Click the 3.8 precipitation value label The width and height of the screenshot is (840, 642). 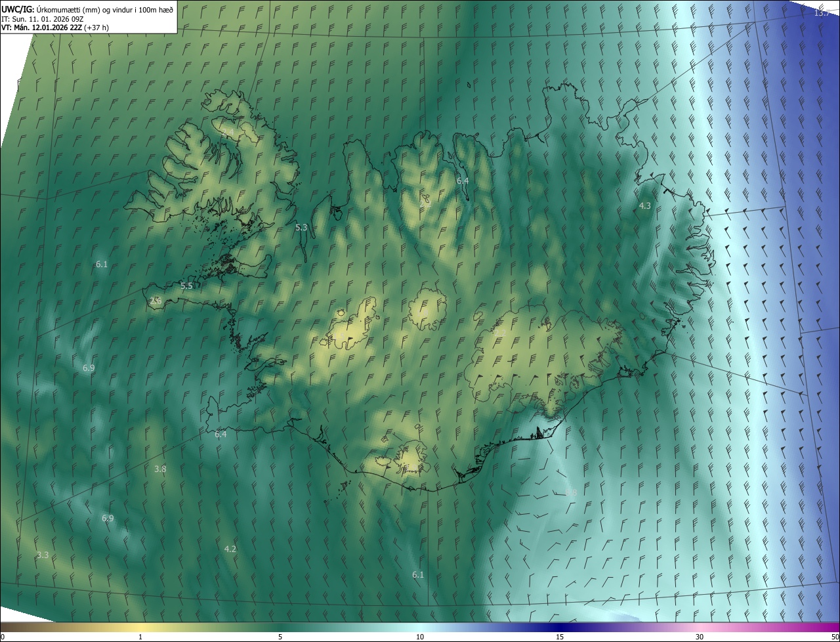pos(160,469)
